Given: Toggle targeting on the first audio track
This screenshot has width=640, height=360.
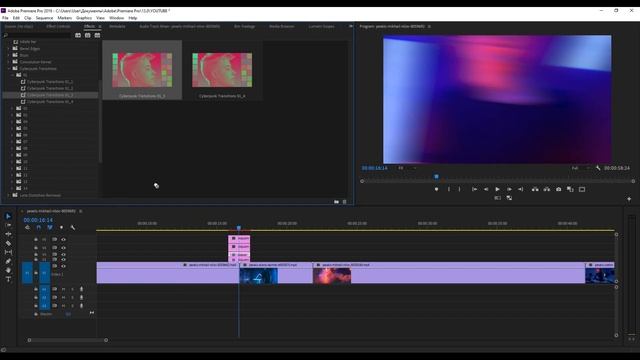Looking at the screenshot, I should click(44, 289).
